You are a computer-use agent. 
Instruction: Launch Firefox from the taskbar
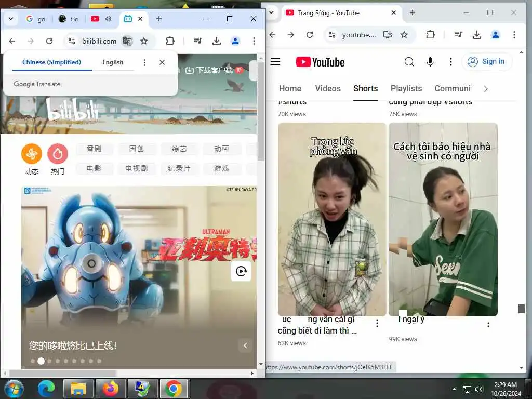click(x=110, y=389)
